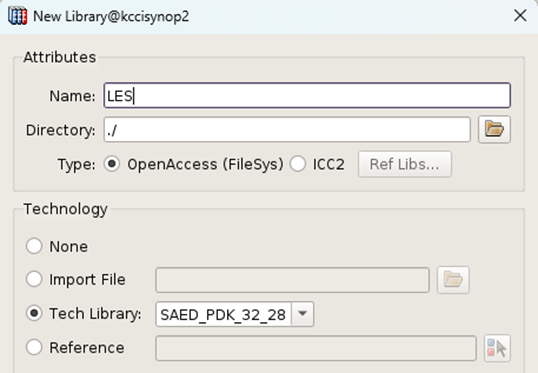This screenshot has width=538, height=373.
Task: Click into the Directory path field
Action: 287,130
